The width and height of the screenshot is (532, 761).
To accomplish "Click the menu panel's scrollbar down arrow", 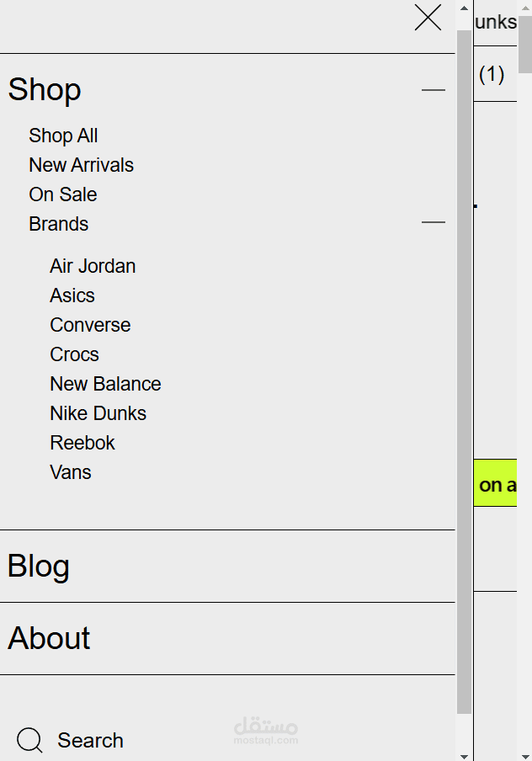I will (x=464, y=754).
